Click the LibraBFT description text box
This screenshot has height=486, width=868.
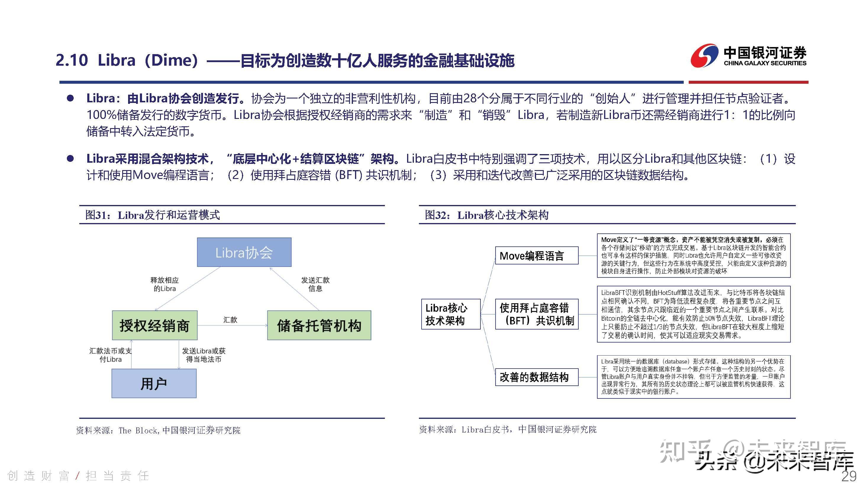point(694,314)
